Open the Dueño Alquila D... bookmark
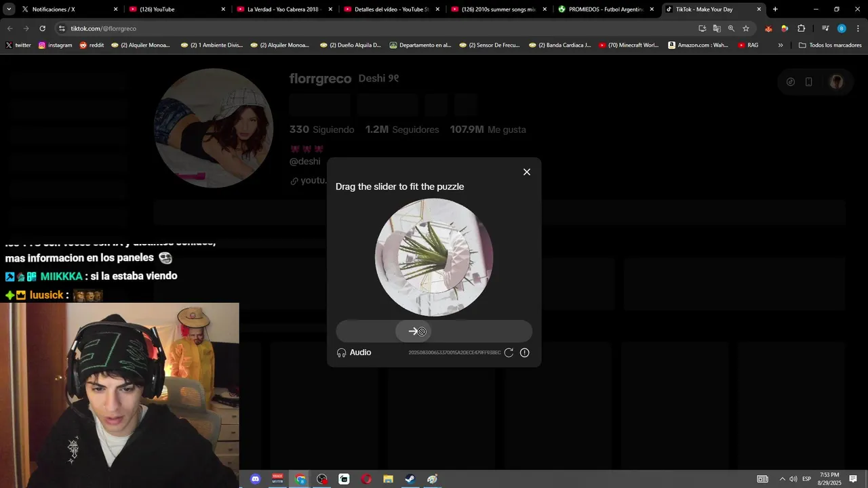868x488 pixels. pos(349,45)
